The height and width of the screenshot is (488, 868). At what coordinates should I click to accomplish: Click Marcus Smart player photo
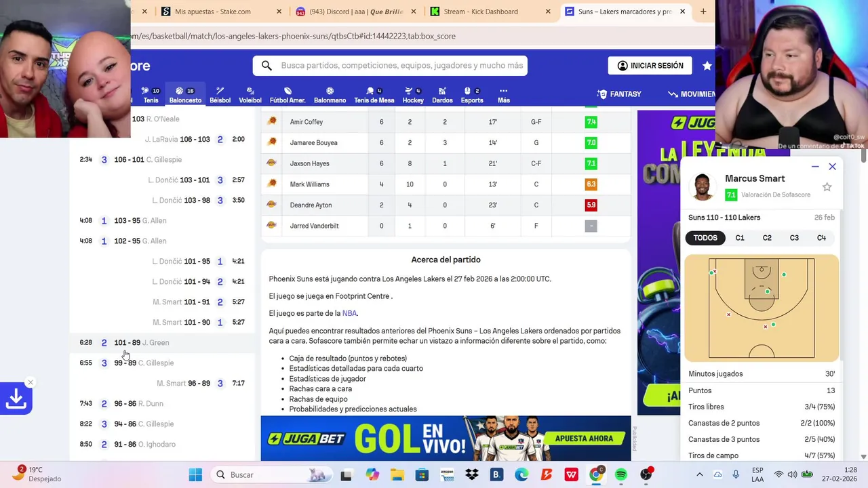tap(703, 187)
